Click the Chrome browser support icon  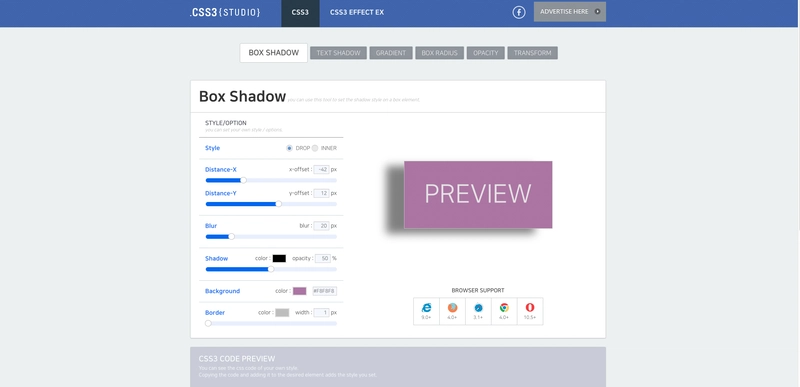point(504,307)
